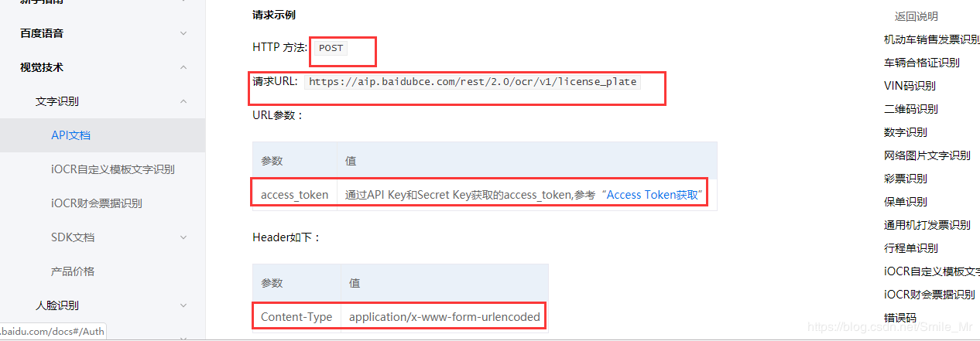Jump to 错误码 in the outline
This screenshot has width=980, height=341.
[899, 318]
